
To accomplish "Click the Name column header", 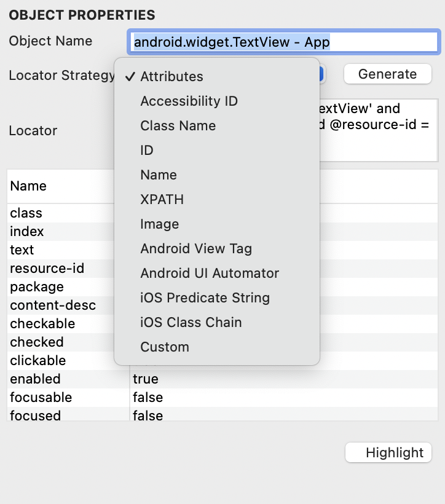I will (x=28, y=186).
